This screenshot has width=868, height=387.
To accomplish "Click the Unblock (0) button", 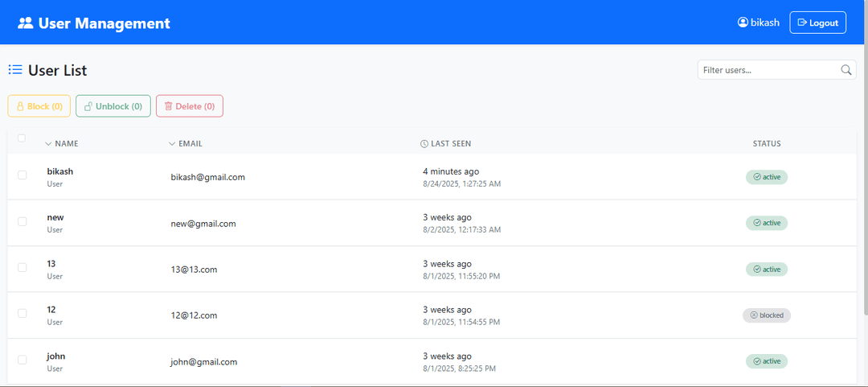I will (113, 106).
